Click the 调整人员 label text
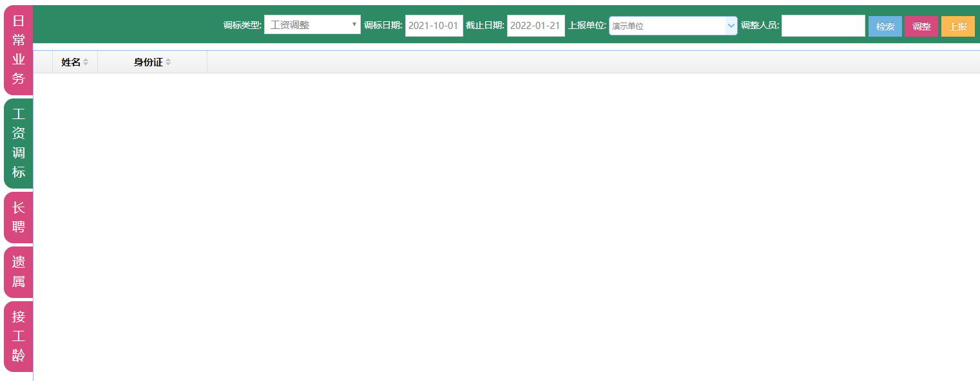 point(760,26)
